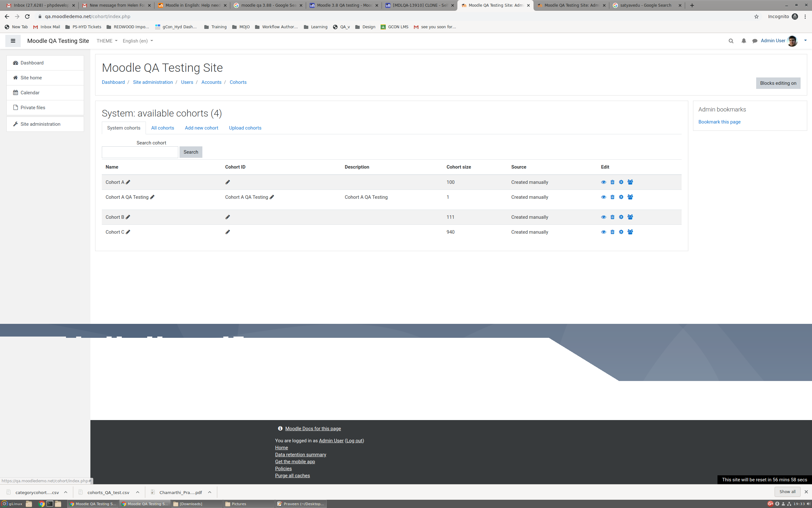The image size is (812, 508).
Task: Edit the name of Cohort B
Action: (x=128, y=217)
